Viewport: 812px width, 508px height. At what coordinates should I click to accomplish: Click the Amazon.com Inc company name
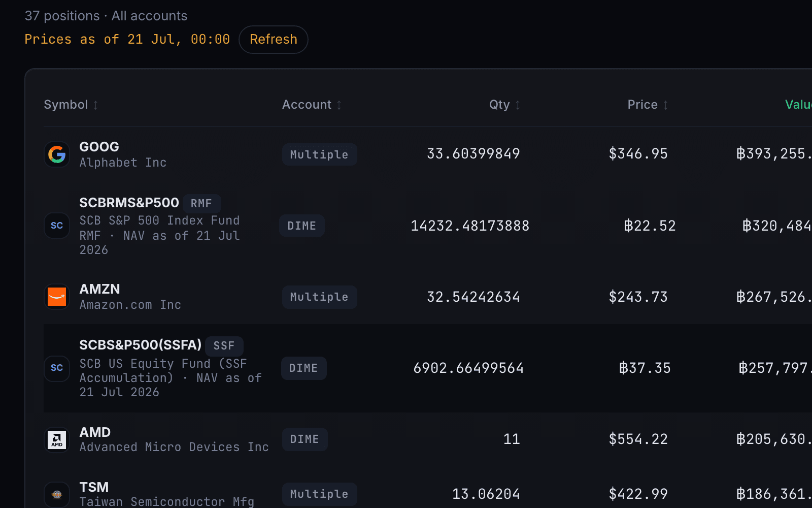pyautogui.click(x=130, y=305)
